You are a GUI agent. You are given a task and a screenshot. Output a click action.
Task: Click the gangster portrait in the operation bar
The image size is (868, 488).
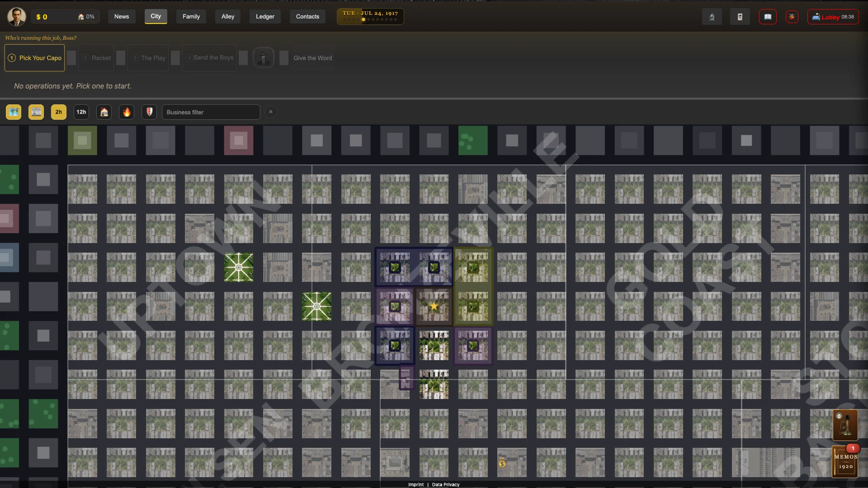[x=264, y=58]
